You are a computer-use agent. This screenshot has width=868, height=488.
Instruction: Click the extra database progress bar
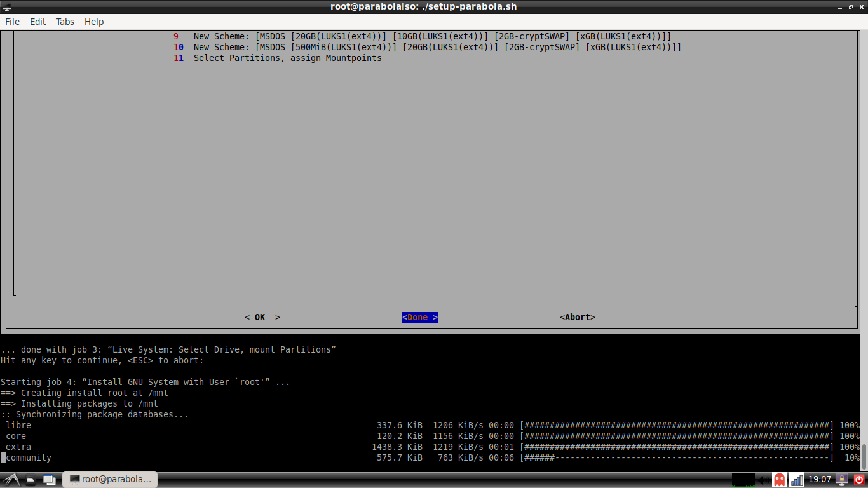[677, 447]
